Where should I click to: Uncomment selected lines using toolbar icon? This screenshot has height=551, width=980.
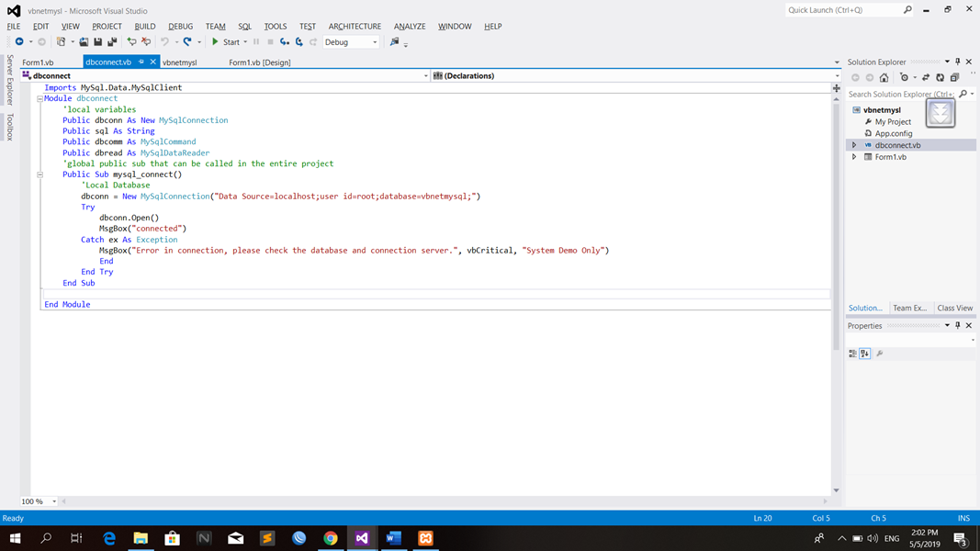click(x=146, y=42)
